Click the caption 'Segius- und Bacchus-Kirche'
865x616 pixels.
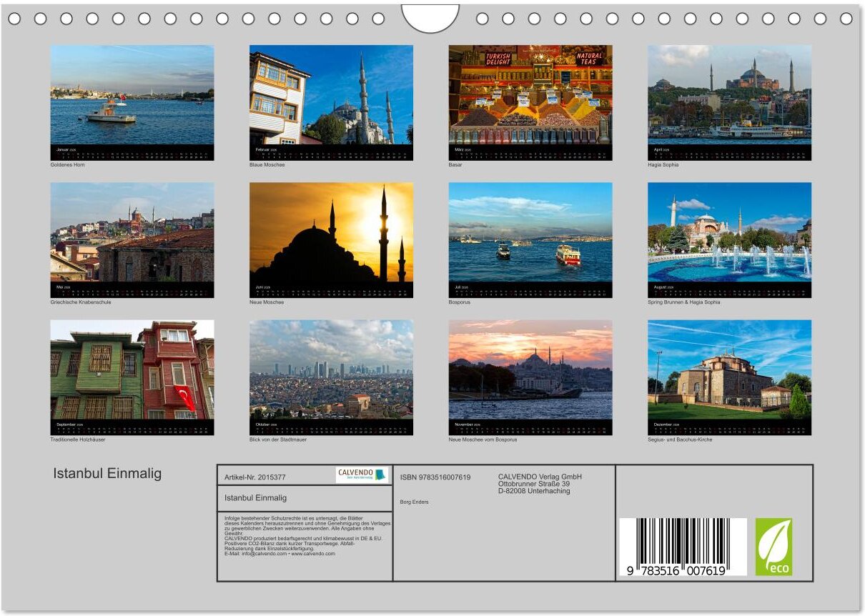point(680,439)
